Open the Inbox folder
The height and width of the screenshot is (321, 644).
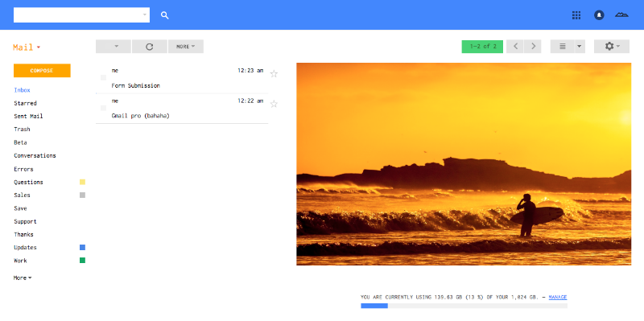click(23, 90)
